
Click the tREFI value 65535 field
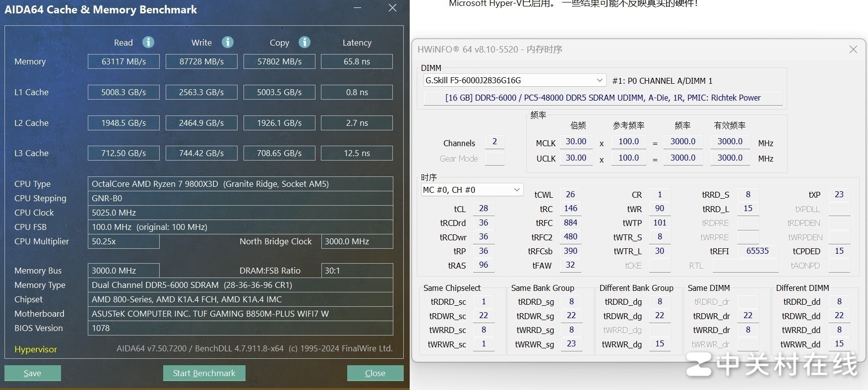coord(757,251)
